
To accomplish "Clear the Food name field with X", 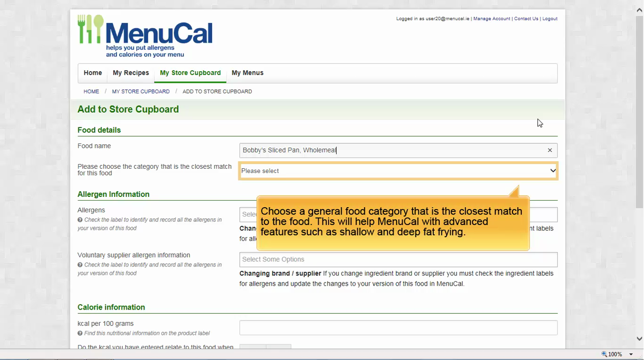I will tap(550, 150).
